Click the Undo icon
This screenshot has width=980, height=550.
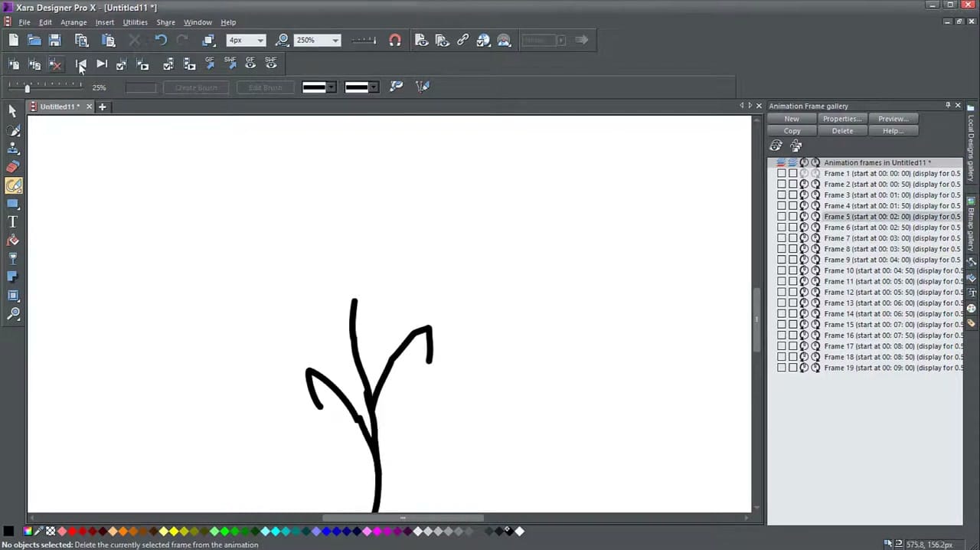tap(161, 40)
